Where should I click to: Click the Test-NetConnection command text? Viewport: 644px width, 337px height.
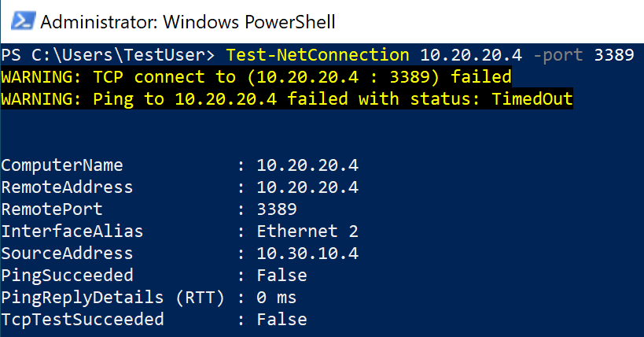click(x=317, y=55)
